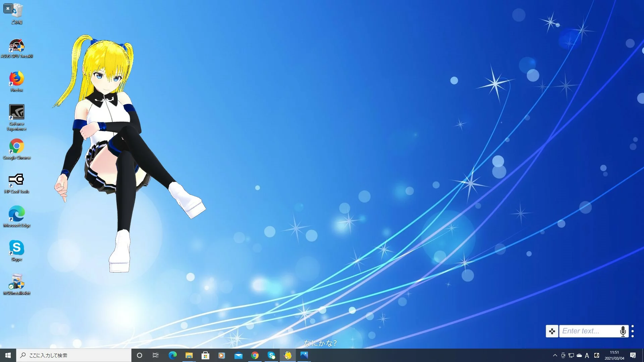Viewport: 644px width, 362px height.
Task: Switch to Skype on the taskbar
Action: tap(271, 355)
